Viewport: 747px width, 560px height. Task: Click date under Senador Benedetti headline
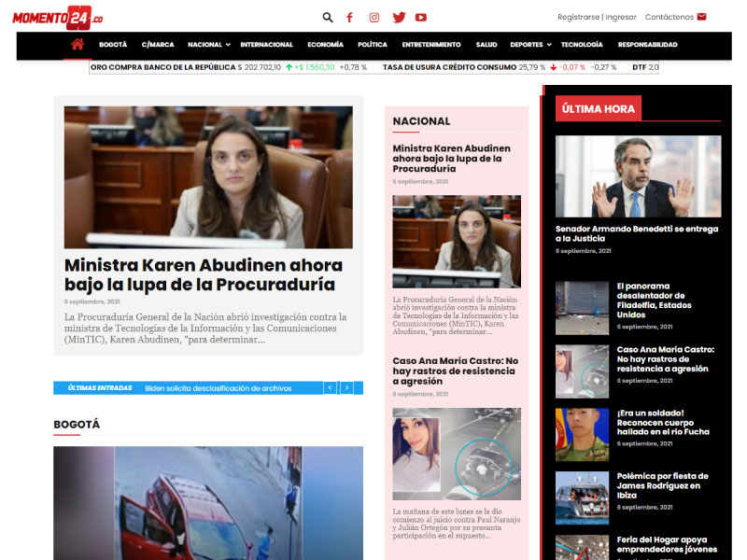583,251
